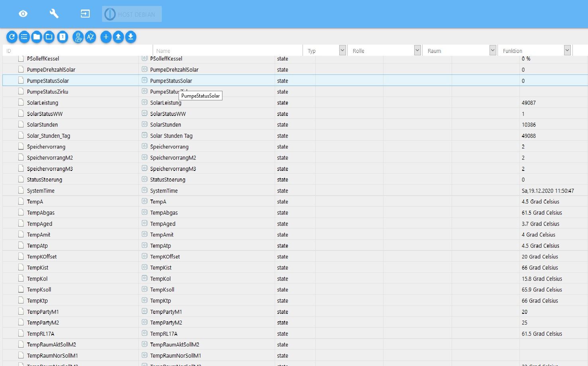Image resolution: width=588 pixels, height=366 pixels.
Task: Open the Raum filter dropdown
Action: click(x=493, y=50)
